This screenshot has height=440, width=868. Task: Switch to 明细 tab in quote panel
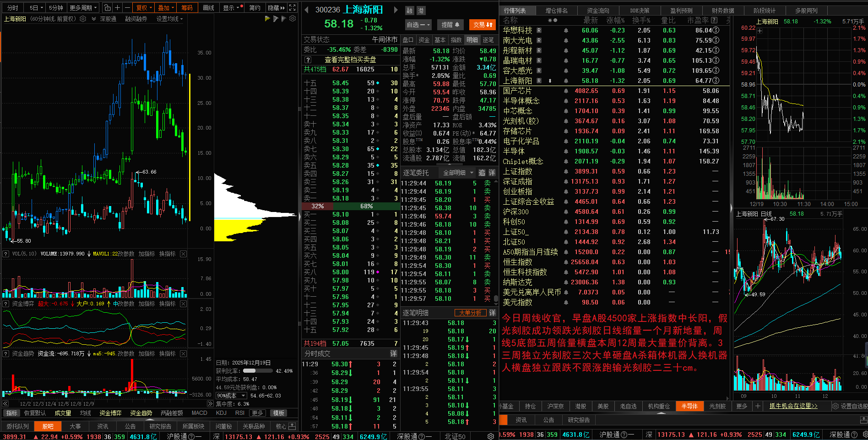pos(472,40)
